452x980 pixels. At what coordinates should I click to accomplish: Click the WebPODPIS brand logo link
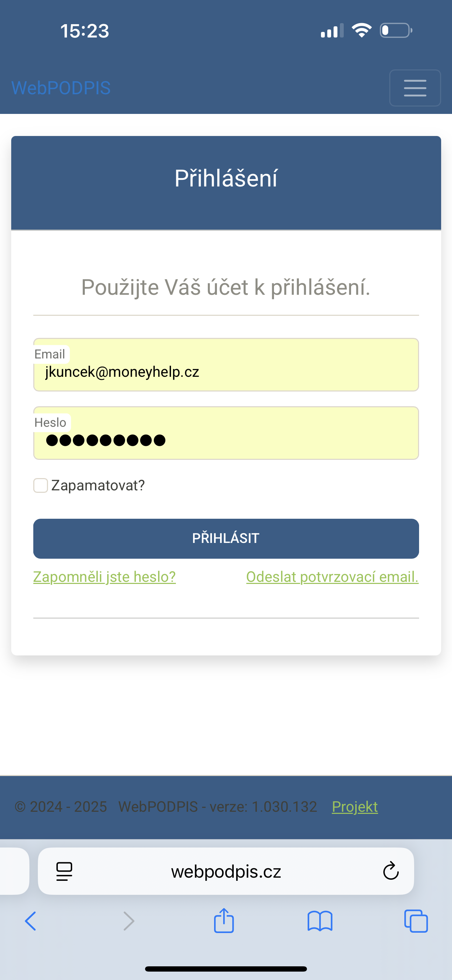coord(61,88)
